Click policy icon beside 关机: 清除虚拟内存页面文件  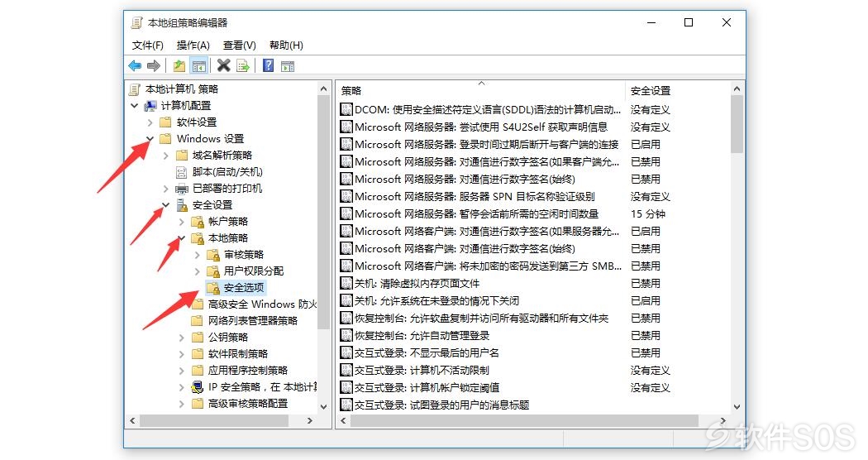[x=346, y=283]
